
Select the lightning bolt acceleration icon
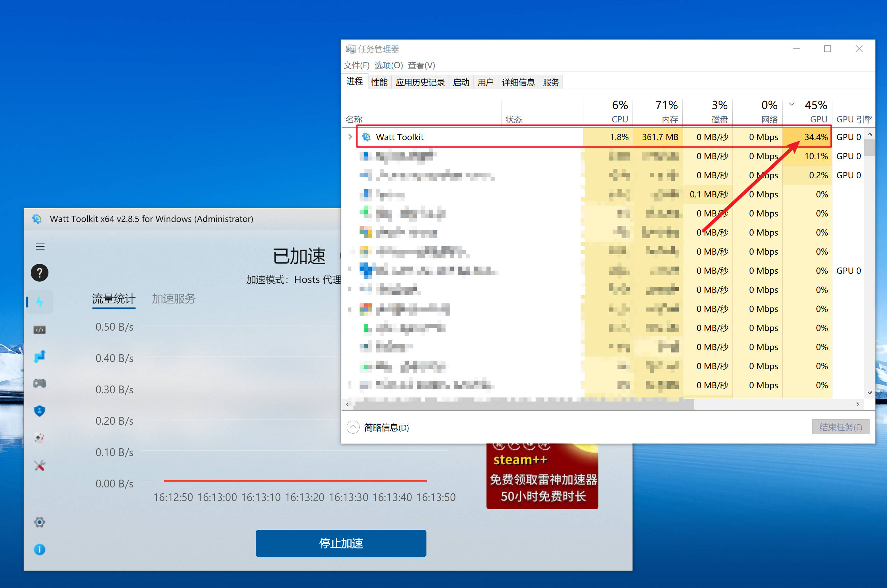[39, 302]
